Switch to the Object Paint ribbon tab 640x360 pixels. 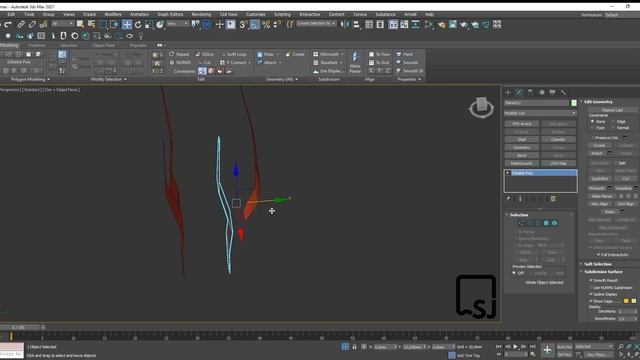click(104, 45)
